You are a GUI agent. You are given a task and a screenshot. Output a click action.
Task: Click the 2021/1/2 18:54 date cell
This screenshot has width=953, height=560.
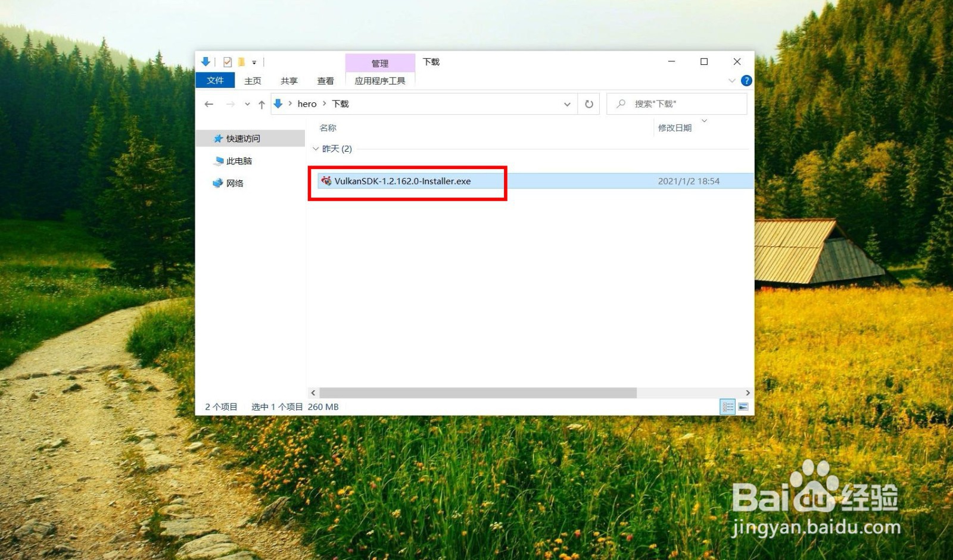pyautogui.click(x=689, y=181)
